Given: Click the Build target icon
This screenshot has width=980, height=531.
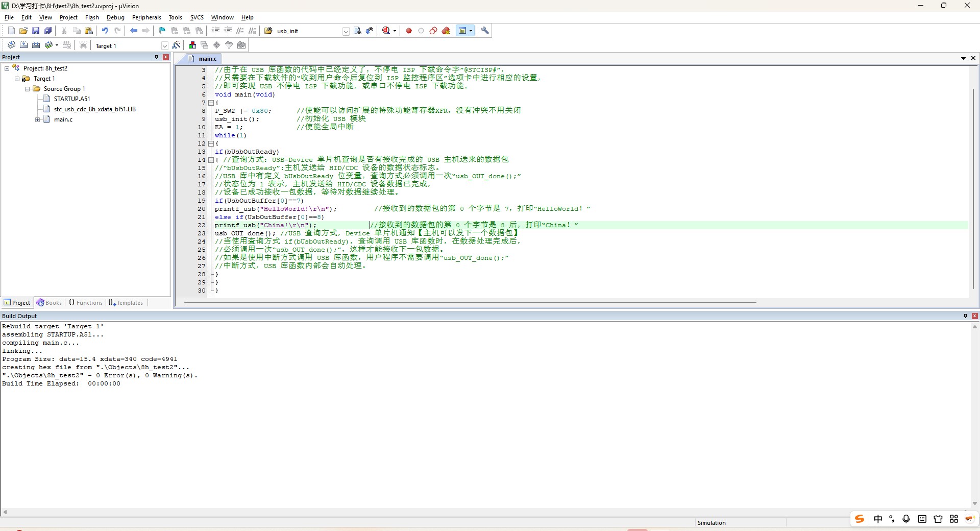Looking at the screenshot, I should [x=23, y=45].
